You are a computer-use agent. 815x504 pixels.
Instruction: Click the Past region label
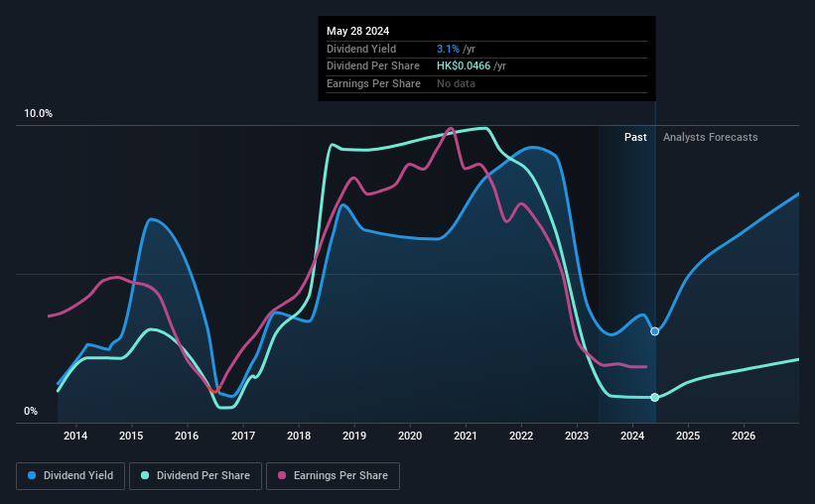tap(635, 137)
